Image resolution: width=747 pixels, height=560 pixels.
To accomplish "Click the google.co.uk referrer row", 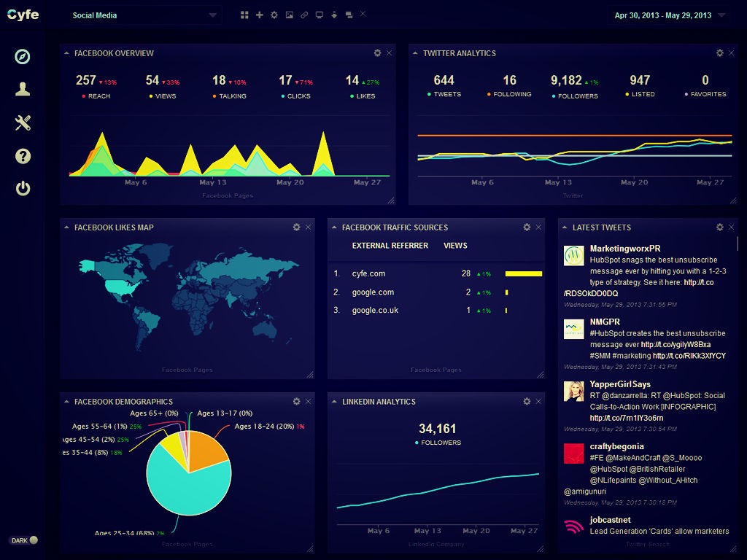I will [x=437, y=311].
